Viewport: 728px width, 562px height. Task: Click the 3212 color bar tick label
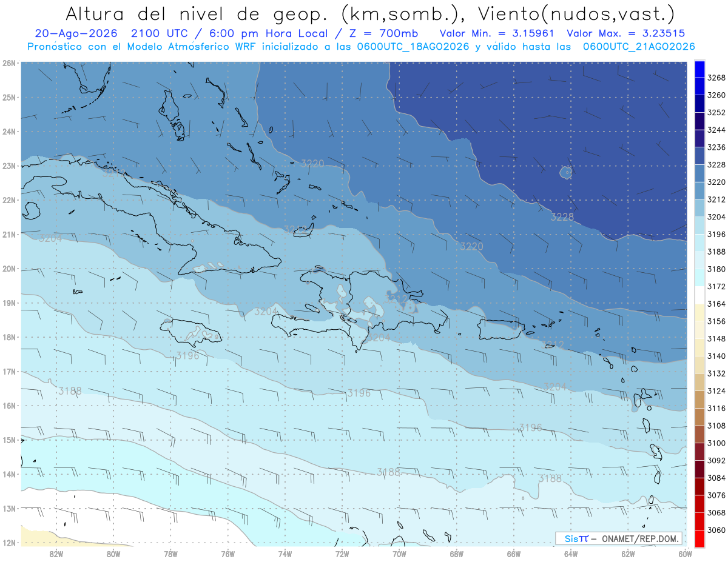(716, 199)
